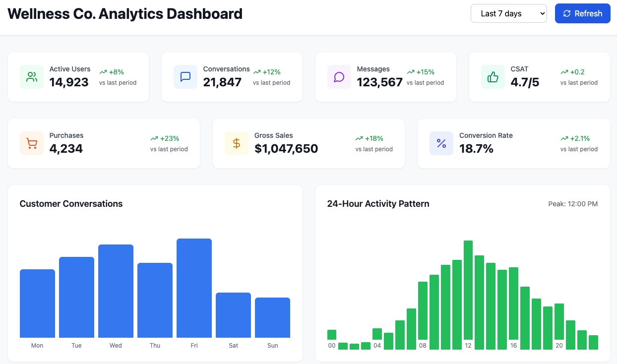
Task: Click the Purchases shopping cart icon
Action: [x=32, y=143]
